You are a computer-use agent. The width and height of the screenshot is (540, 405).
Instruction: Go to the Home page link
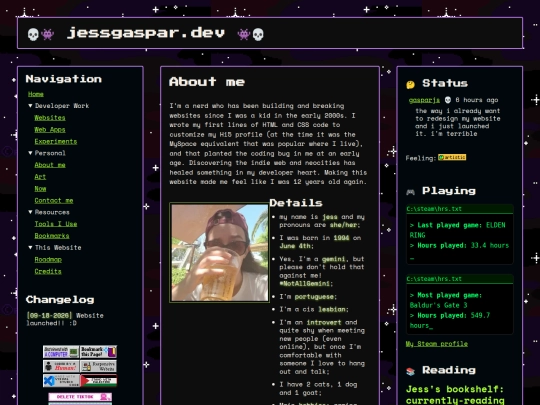click(36, 94)
